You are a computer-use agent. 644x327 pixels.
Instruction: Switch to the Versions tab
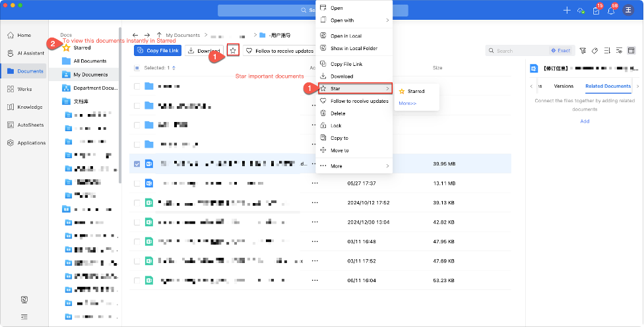(563, 86)
